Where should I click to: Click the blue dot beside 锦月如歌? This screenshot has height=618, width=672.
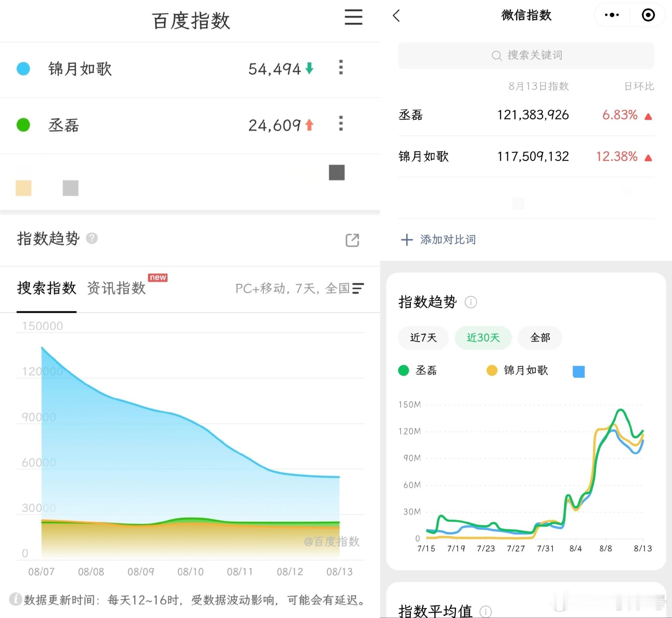tap(23, 69)
